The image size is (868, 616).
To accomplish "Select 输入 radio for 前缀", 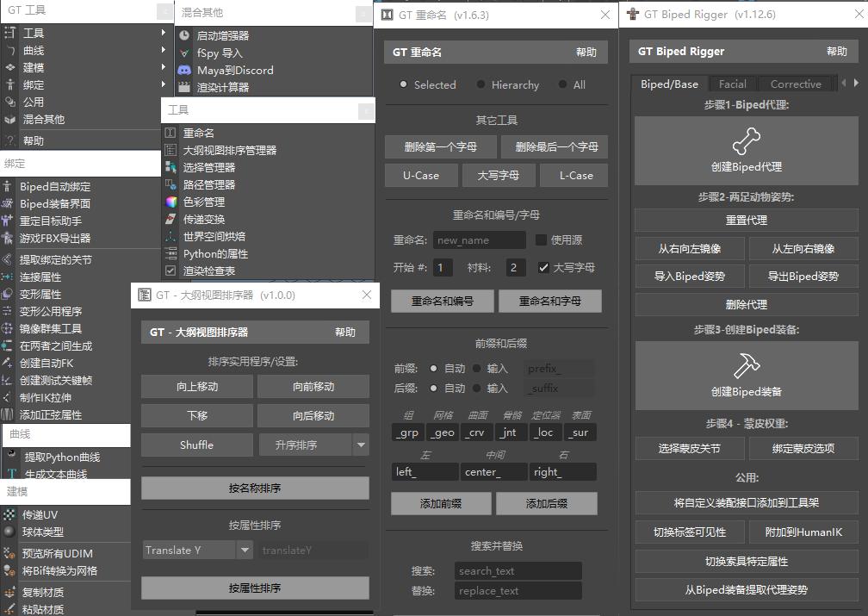I will click(x=477, y=369).
